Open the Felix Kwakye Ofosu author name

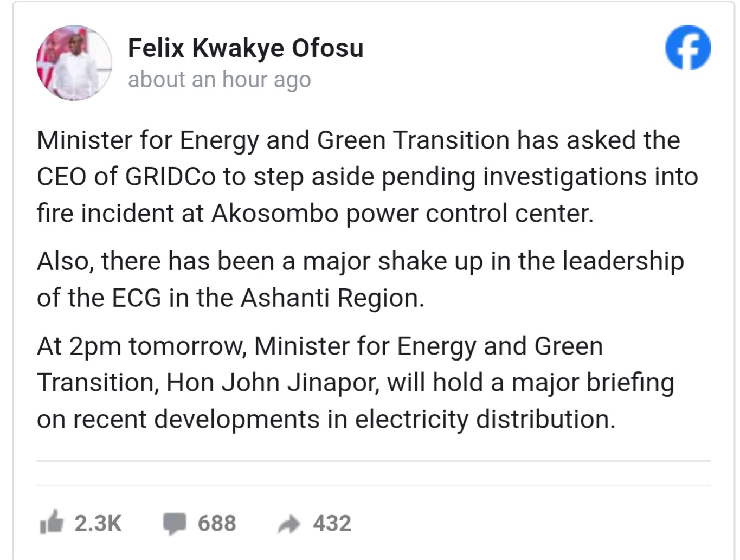pos(246,48)
